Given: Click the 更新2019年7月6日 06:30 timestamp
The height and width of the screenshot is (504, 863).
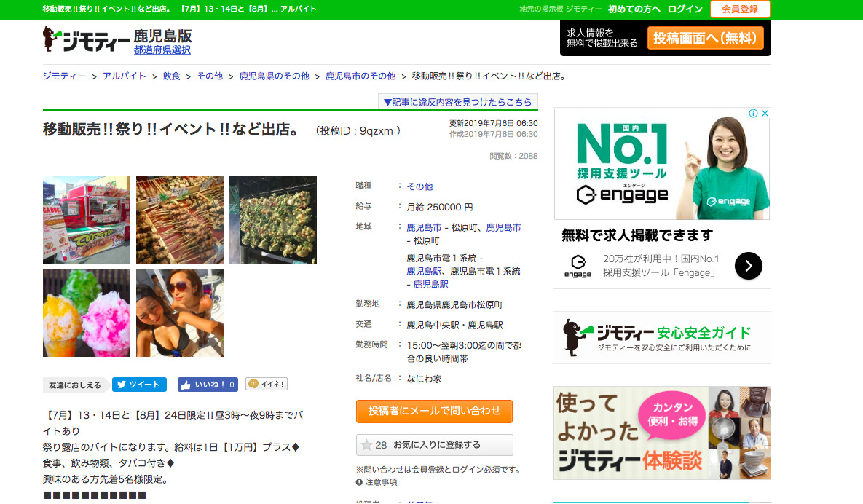Looking at the screenshot, I should click(494, 123).
